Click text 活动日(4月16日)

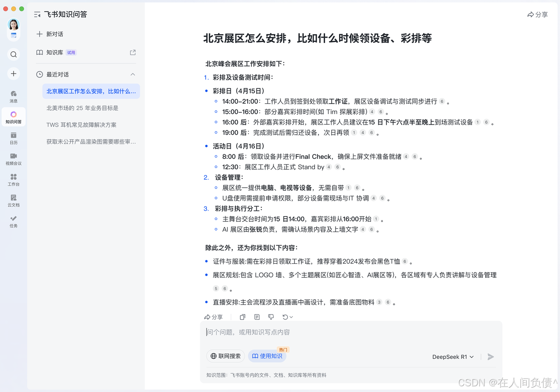click(x=238, y=146)
